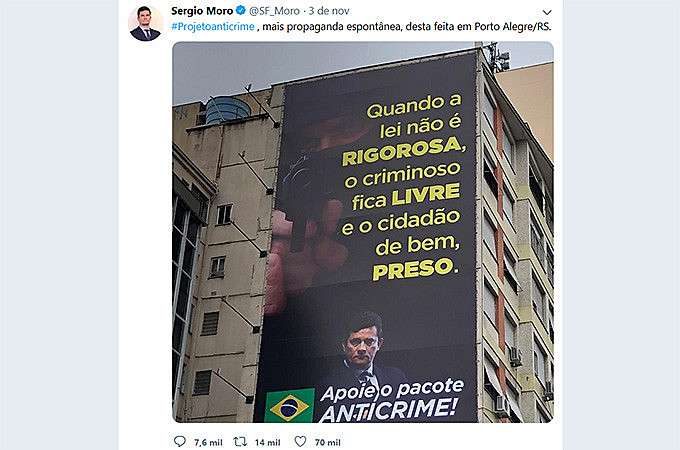The image size is (680, 450).
Task: Click the 70 mil likes count
Action: 328,442
